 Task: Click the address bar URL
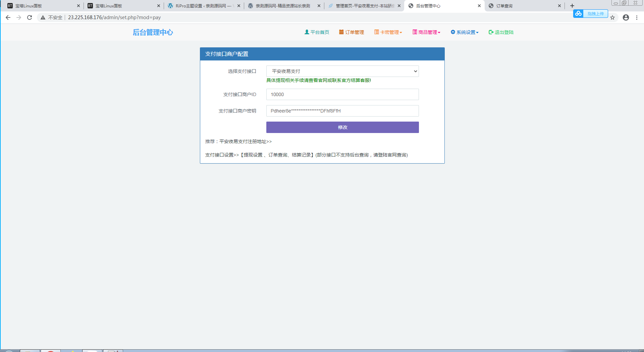(x=114, y=17)
